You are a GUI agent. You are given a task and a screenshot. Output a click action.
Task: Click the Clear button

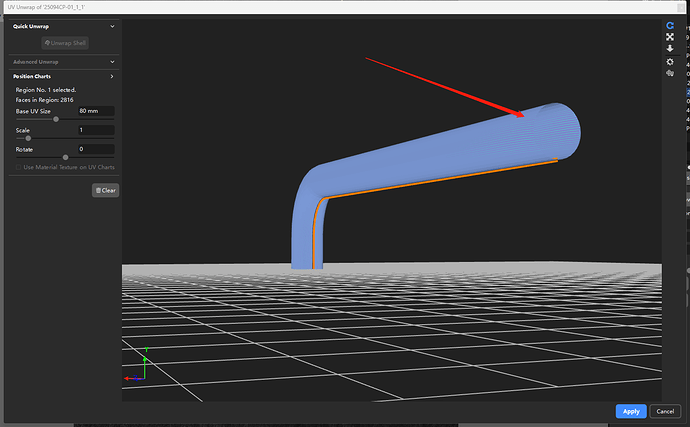tap(106, 191)
